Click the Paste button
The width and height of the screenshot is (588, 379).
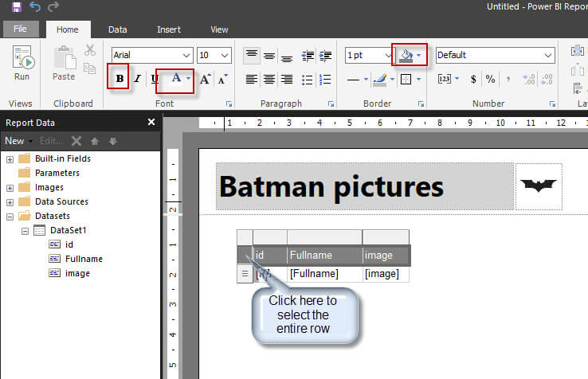(64, 63)
